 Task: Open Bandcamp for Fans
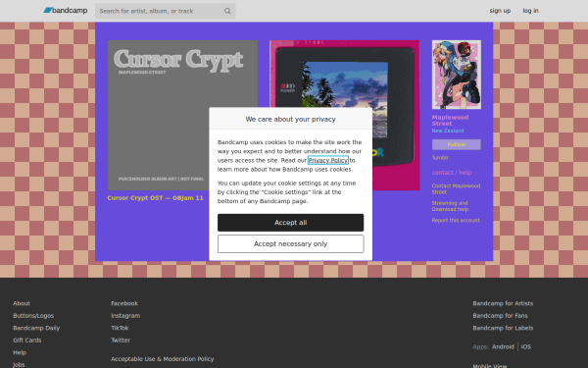500,316
